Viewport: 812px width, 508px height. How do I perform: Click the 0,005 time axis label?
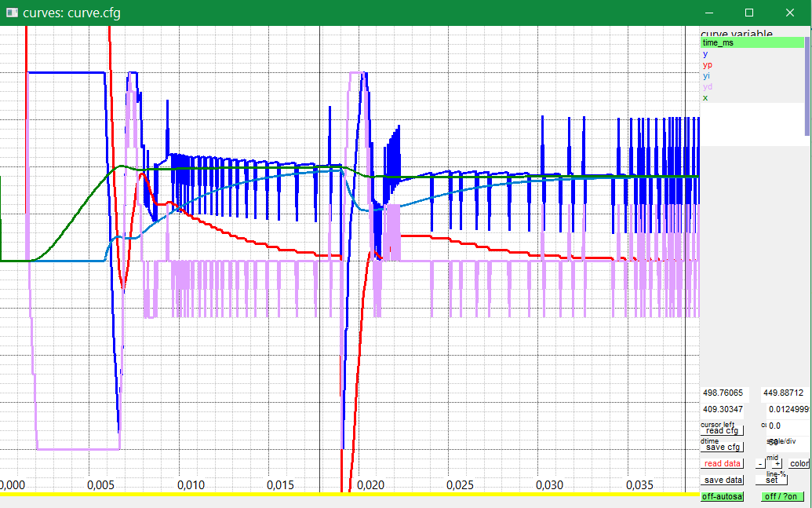100,485
